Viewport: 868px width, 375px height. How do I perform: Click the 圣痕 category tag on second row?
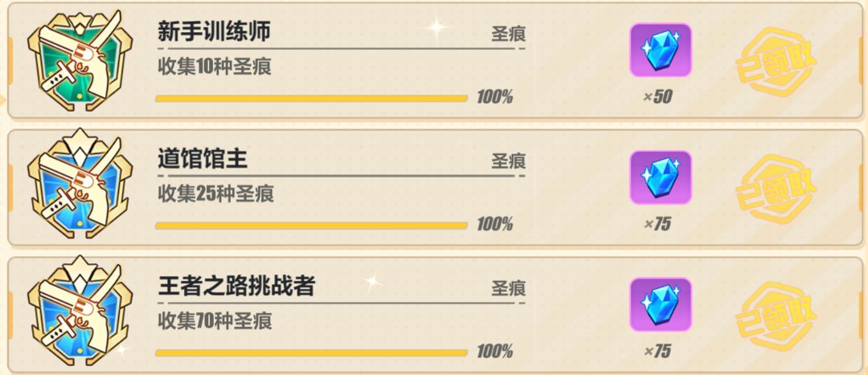[x=508, y=161]
